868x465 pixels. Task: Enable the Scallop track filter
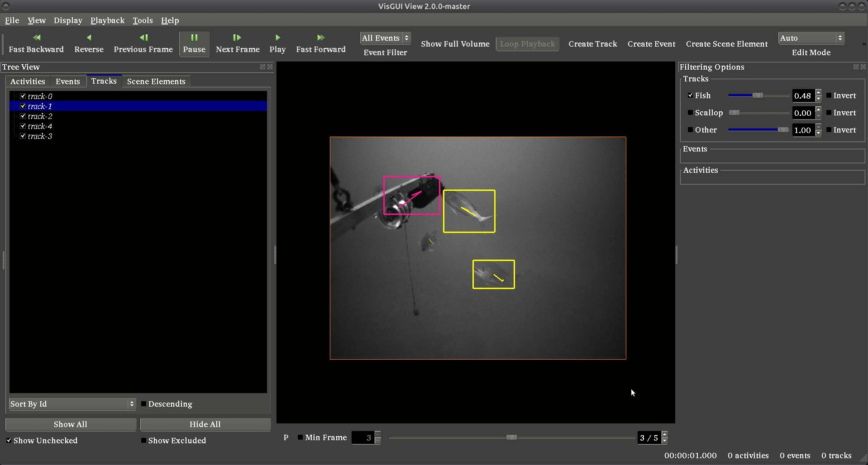(691, 113)
